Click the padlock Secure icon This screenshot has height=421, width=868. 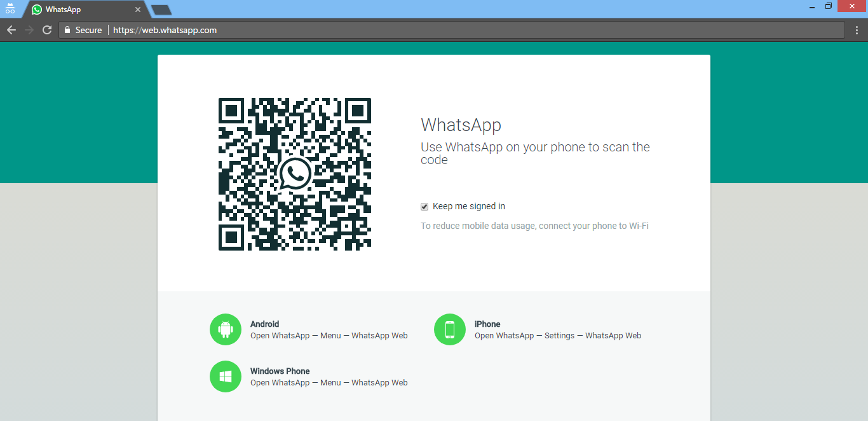[x=67, y=30]
